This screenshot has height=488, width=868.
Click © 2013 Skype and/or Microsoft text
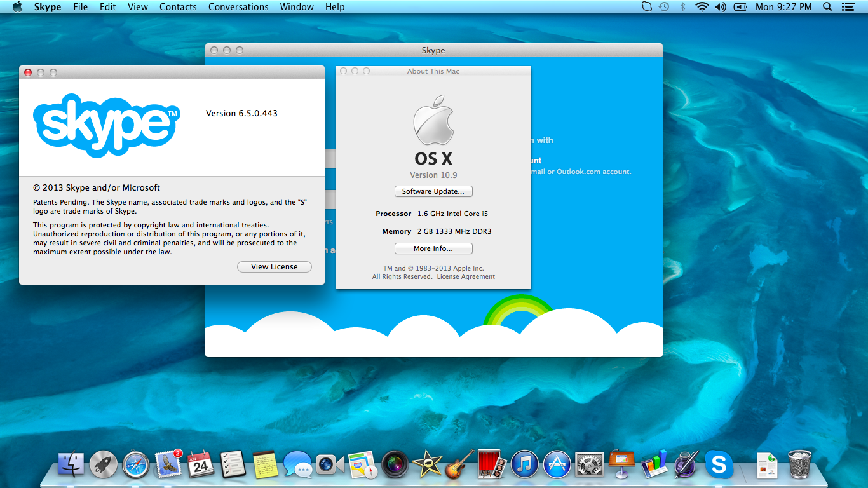pos(97,188)
